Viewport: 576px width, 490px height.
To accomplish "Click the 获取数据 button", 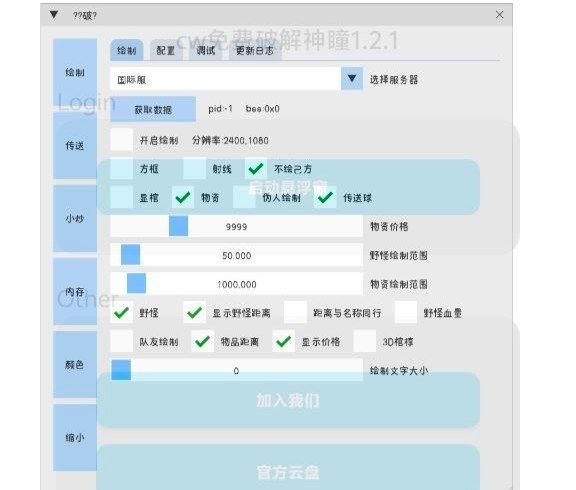I will tap(153, 109).
